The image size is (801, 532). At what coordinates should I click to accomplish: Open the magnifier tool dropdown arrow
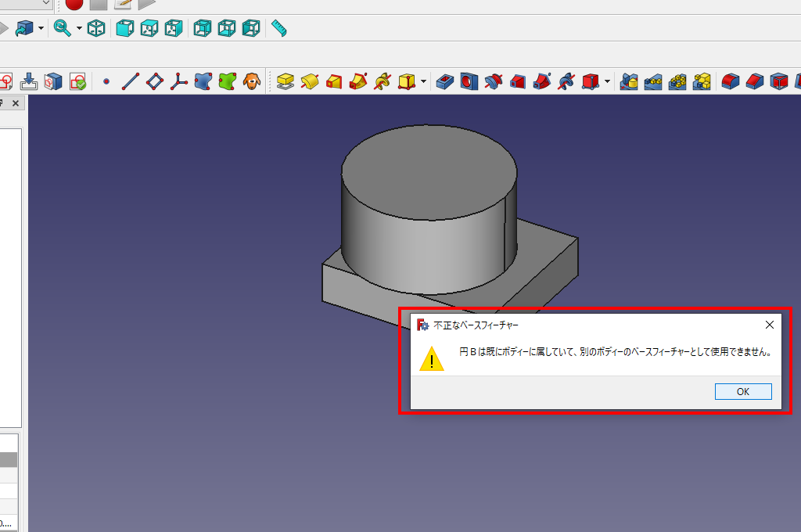tap(79, 28)
